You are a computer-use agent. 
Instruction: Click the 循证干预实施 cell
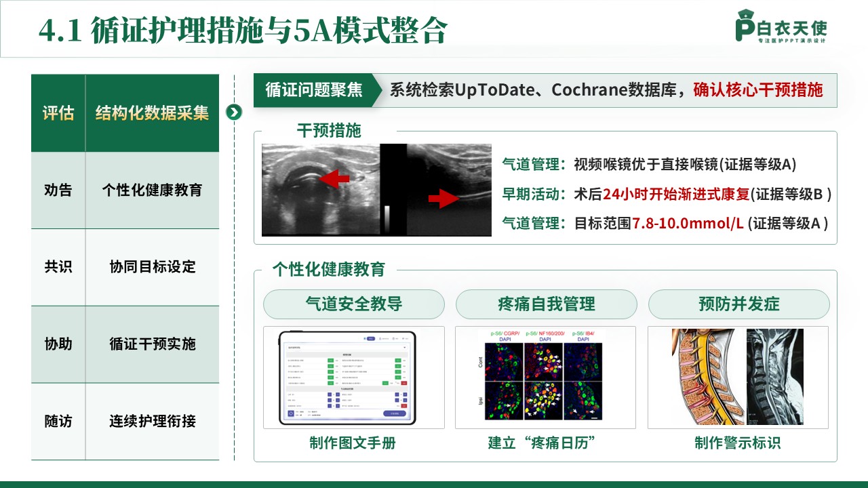153,344
